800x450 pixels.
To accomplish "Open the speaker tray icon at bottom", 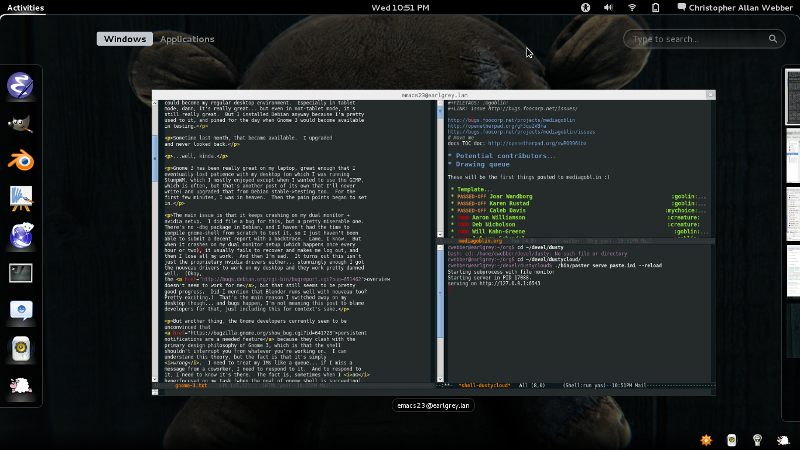I will coord(732,440).
